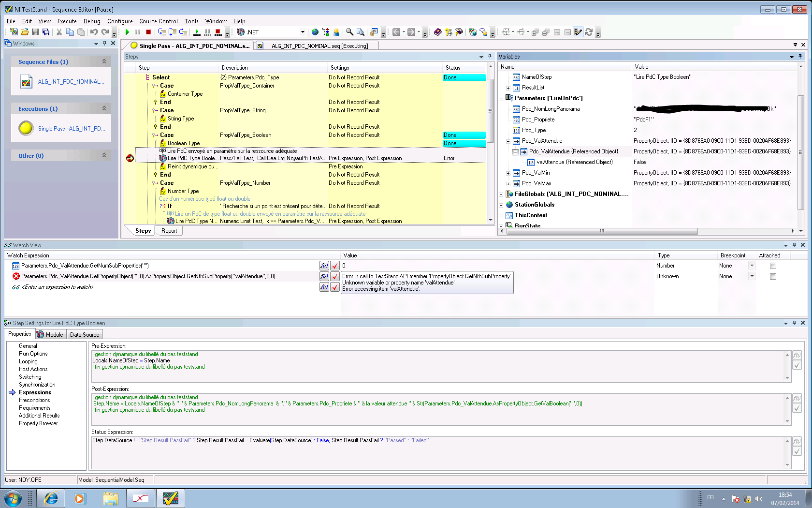Switch to ALG_INT_PDC_NOMINAL.seq [Executing] tab

[316, 46]
